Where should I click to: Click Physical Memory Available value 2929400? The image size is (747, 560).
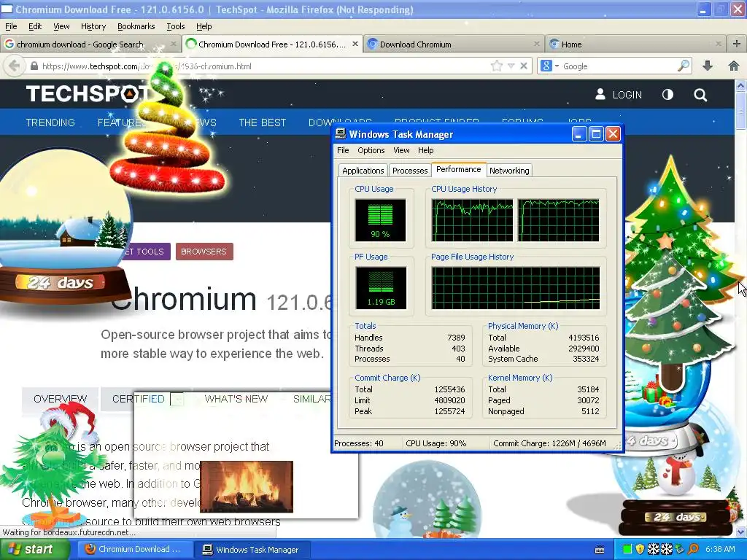click(x=584, y=349)
